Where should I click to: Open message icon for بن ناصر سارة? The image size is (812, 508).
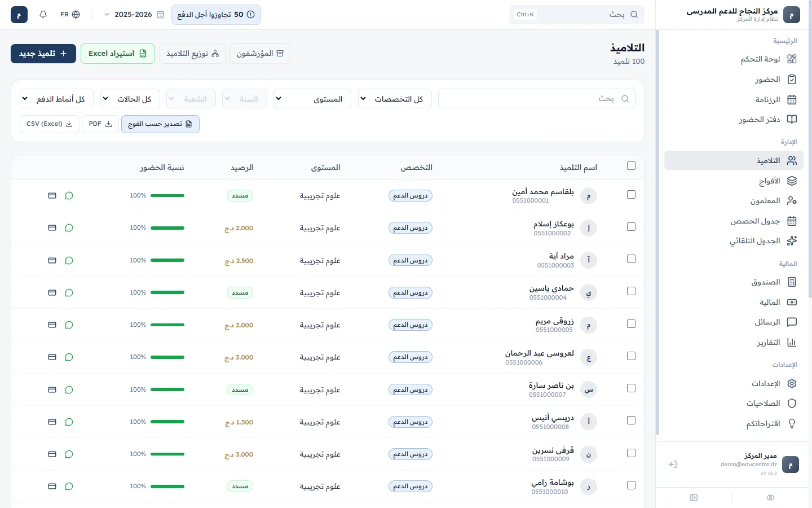point(69,390)
